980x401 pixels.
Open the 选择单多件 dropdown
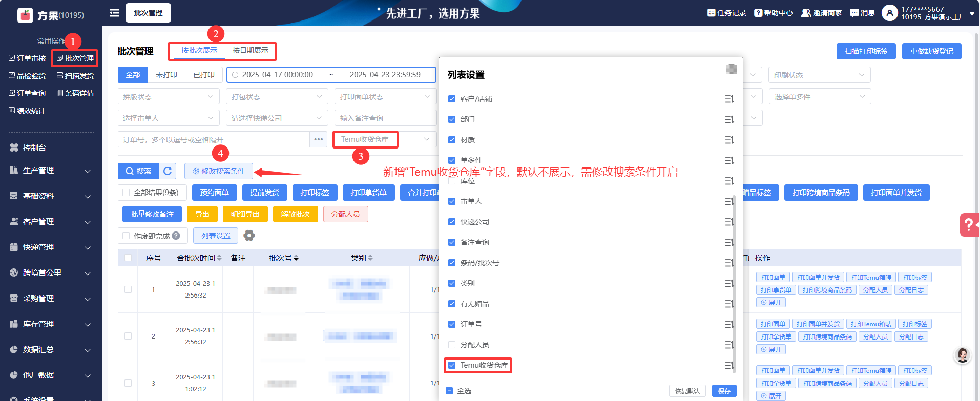point(820,97)
